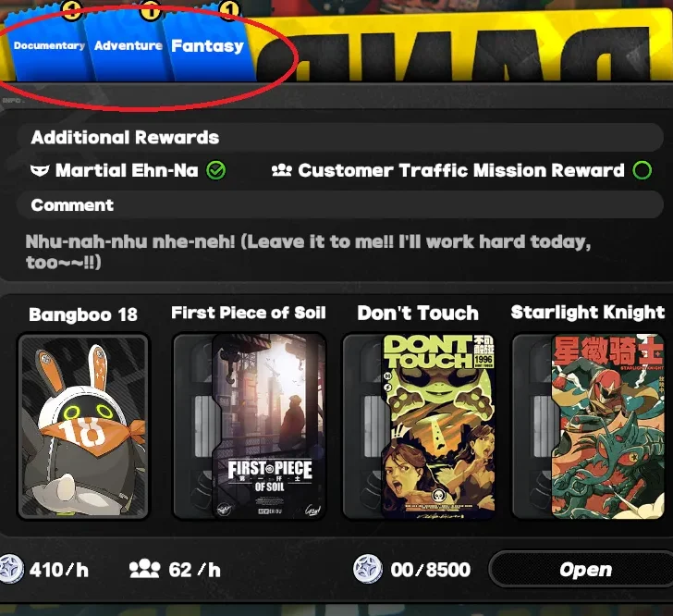Choose the Starlight Knight videotape cover
This screenshot has width=673, height=616.
588,425
